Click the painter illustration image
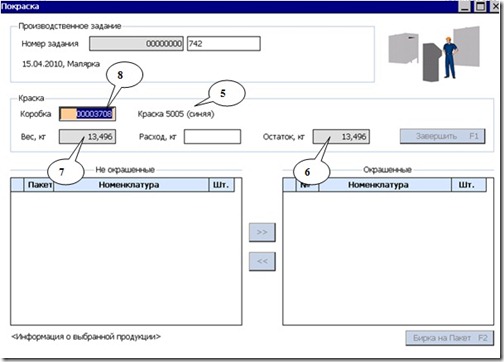Screen dimensions: 504x362 pyautogui.click(x=434, y=54)
